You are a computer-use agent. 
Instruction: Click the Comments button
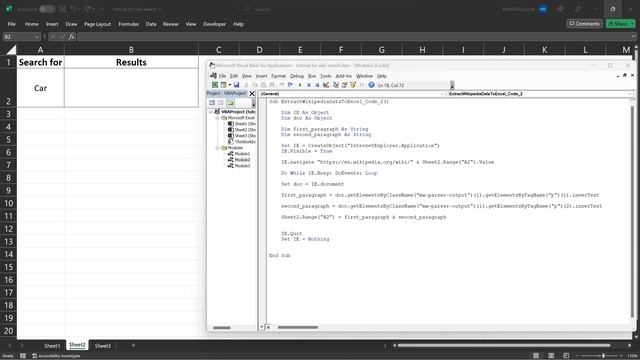tap(584, 24)
